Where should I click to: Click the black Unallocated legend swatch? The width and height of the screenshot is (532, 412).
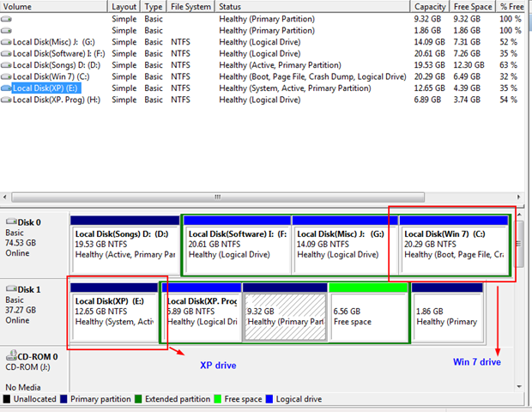(x=6, y=399)
